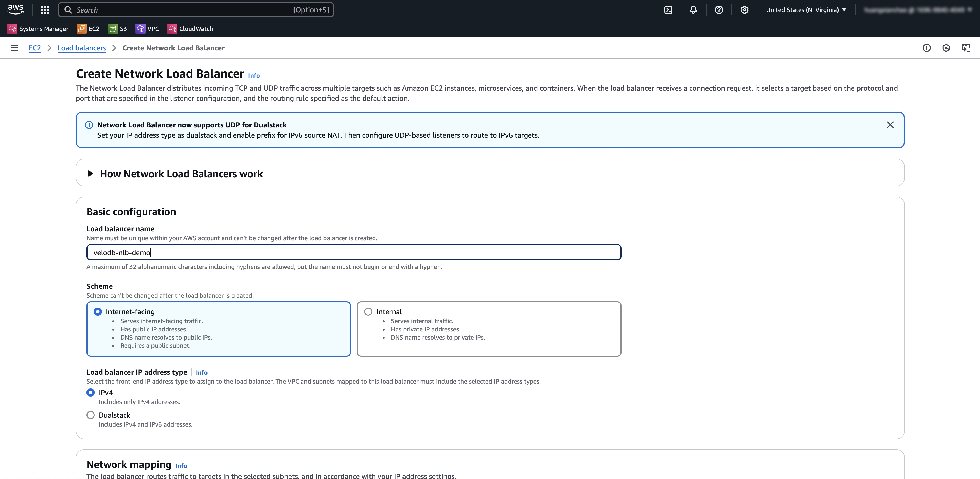This screenshot has height=479, width=980.
Task: Open the help question mark menu
Action: point(719,10)
